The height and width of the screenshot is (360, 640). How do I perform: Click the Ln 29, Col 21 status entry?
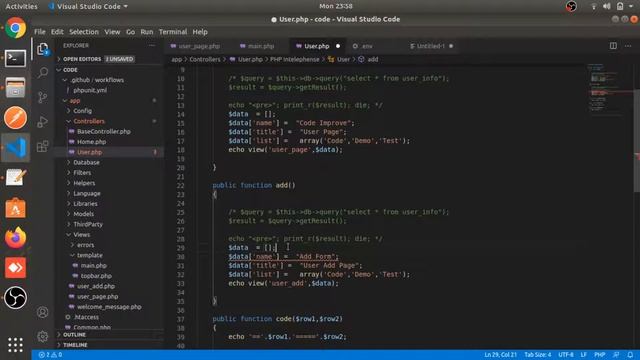pyautogui.click(x=500, y=355)
